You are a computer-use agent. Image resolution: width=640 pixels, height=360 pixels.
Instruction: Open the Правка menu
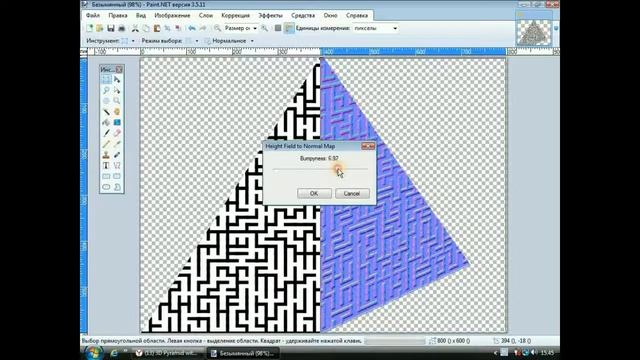pyautogui.click(x=118, y=16)
